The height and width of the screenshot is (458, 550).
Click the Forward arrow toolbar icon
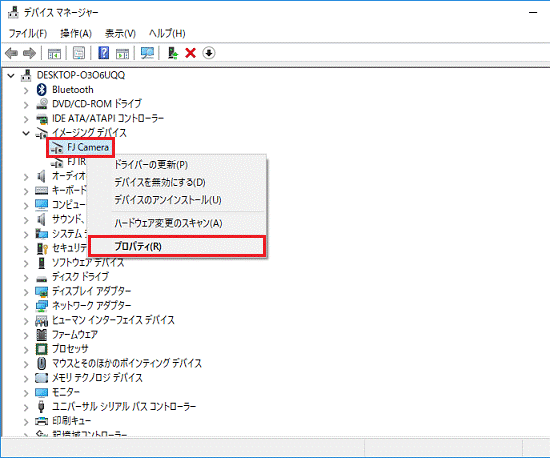coord(29,53)
